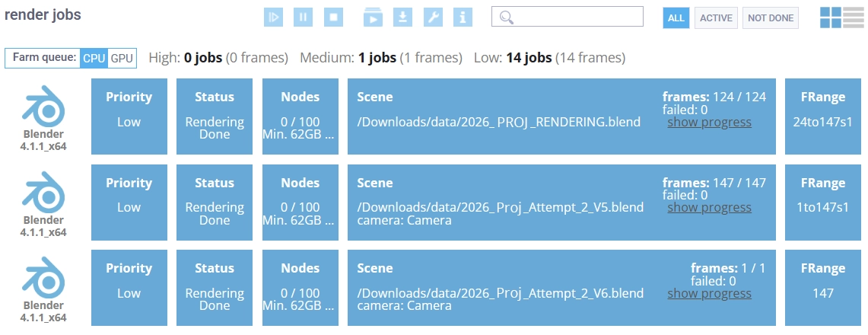Click Blender icon of Attempt_2_V6 job
This screenshot has width=868, height=335.
(43, 276)
